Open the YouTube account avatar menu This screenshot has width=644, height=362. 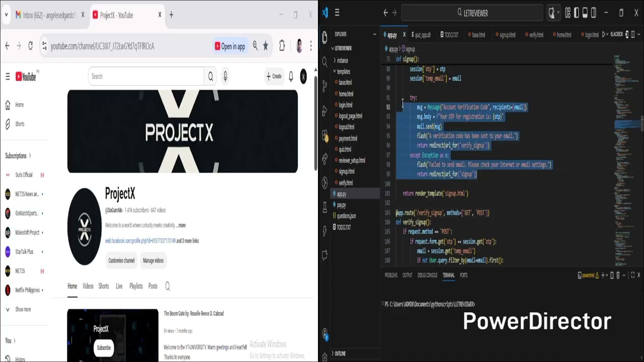pyautogui.click(x=303, y=76)
